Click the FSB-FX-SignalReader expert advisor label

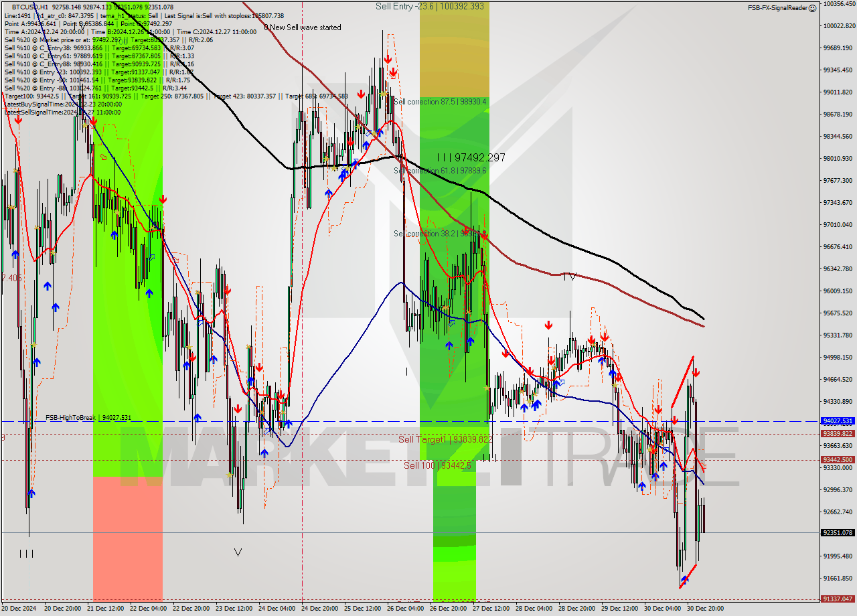[x=777, y=8]
